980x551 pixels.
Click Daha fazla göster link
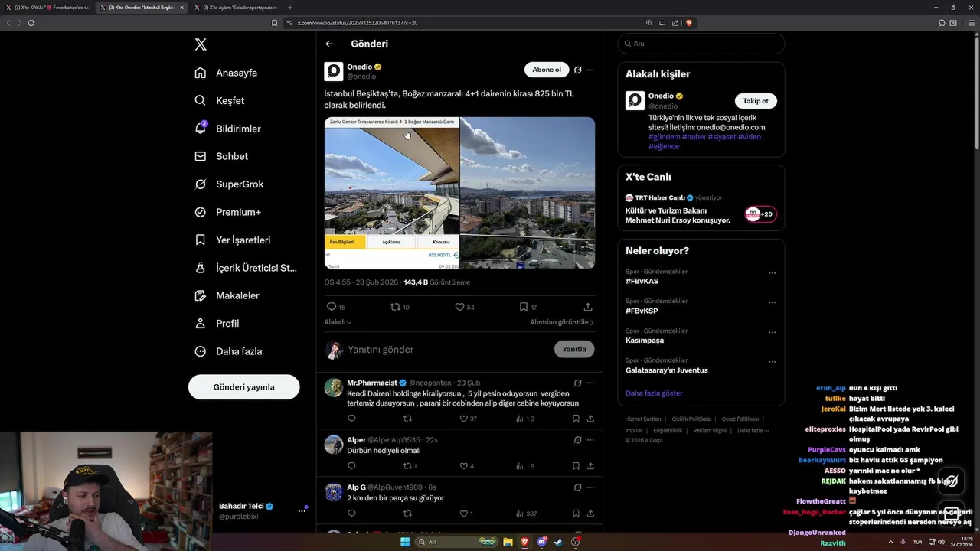tap(654, 393)
